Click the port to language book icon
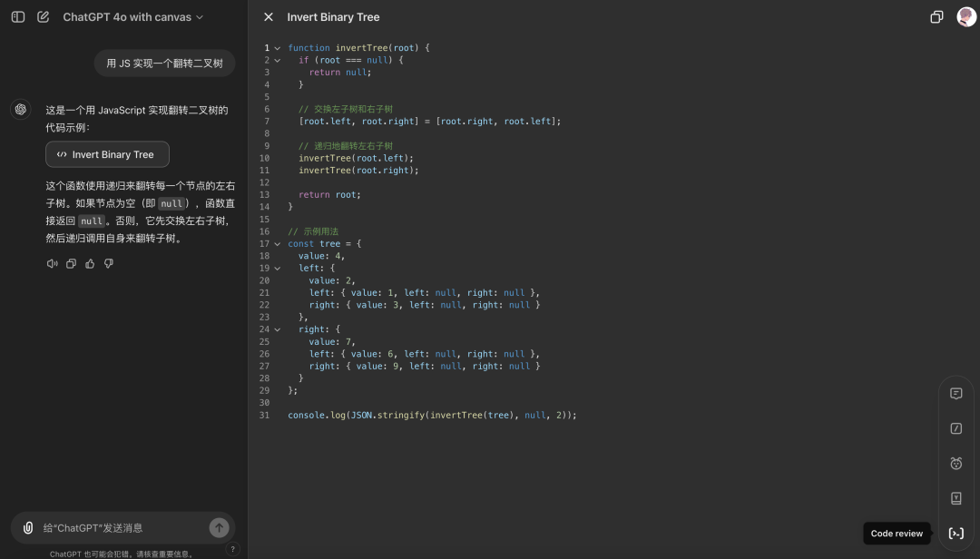 pyautogui.click(x=955, y=498)
